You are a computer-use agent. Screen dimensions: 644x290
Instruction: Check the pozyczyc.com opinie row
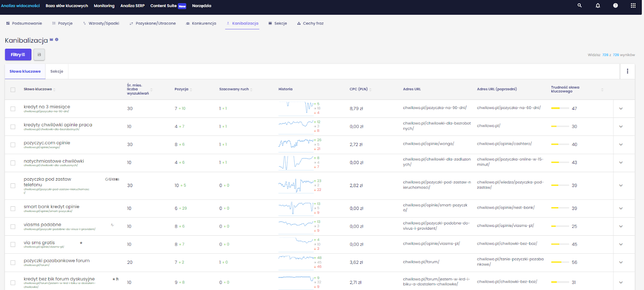tap(13, 145)
